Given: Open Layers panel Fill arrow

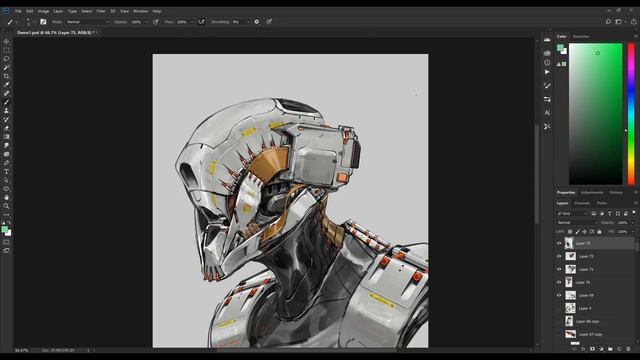Looking at the screenshot, I should (x=633, y=231).
